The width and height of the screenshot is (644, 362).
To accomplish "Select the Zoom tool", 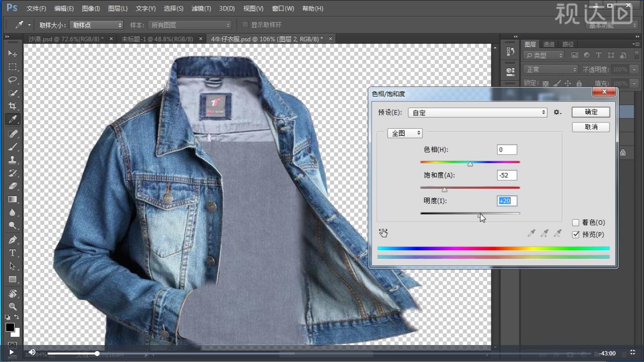I will coord(13,307).
